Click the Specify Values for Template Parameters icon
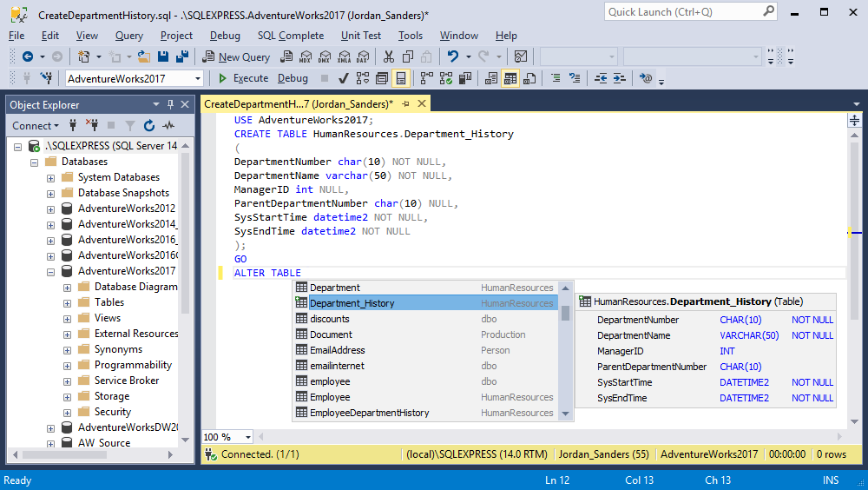The image size is (868, 490). (646, 78)
